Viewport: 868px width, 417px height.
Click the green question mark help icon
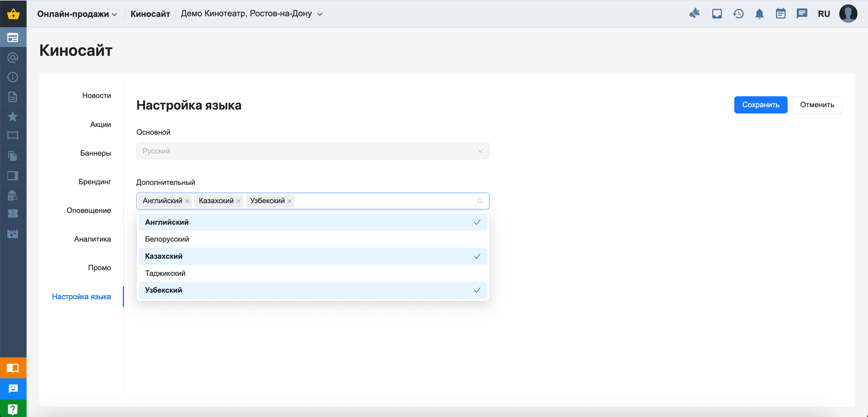(13, 409)
